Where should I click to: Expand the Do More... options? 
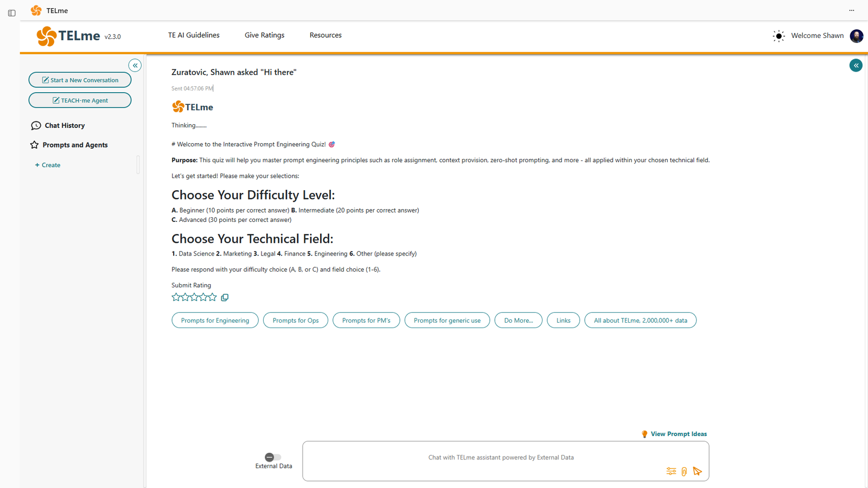click(x=518, y=320)
